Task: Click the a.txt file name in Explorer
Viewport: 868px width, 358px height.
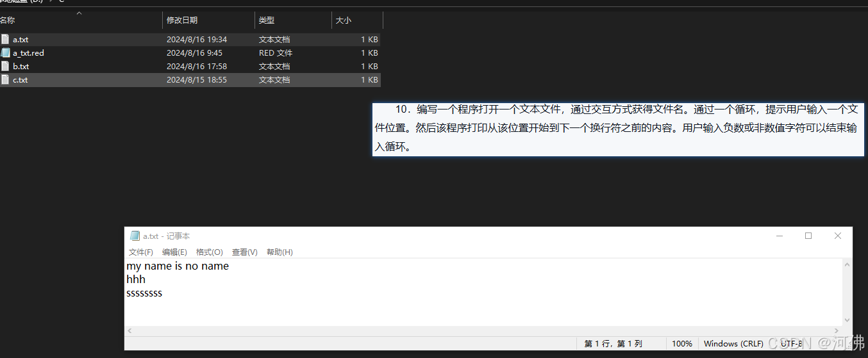Action: [21, 40]
